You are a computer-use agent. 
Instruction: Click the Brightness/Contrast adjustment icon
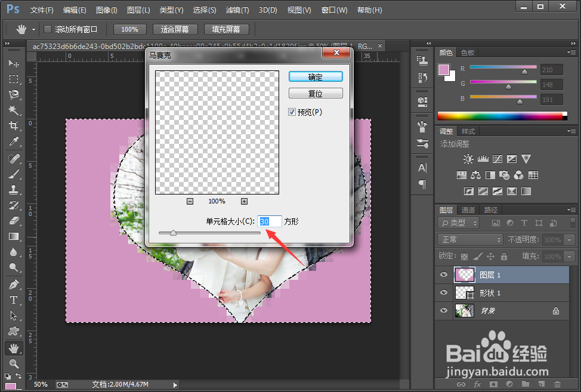(x=468, y=159)
